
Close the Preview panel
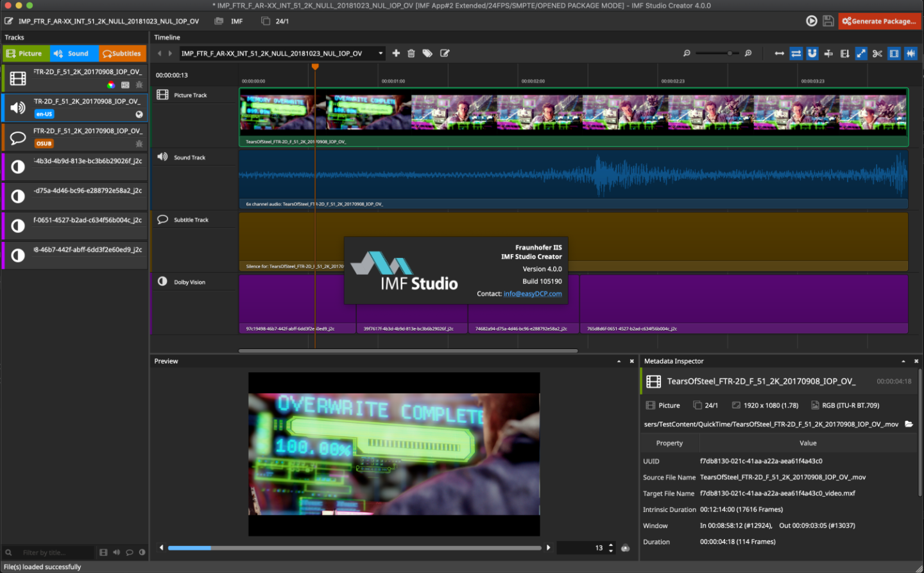click(x=632, y=361)
